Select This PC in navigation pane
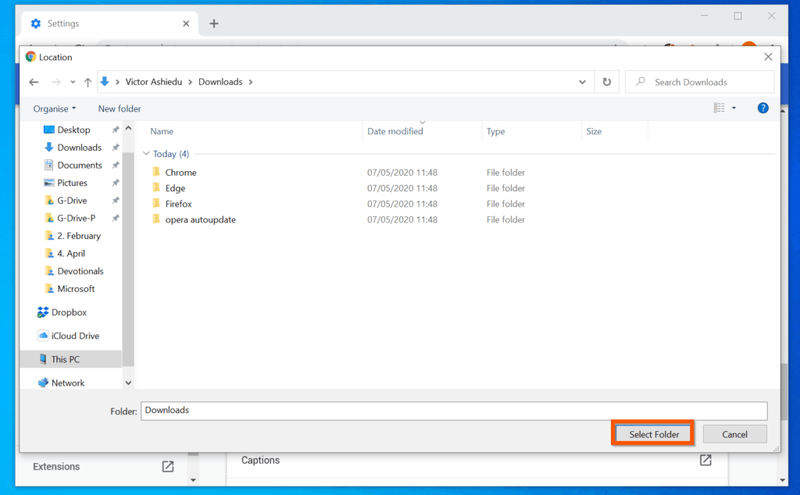This screenshot has height=495, width=800. click(65, 359)
